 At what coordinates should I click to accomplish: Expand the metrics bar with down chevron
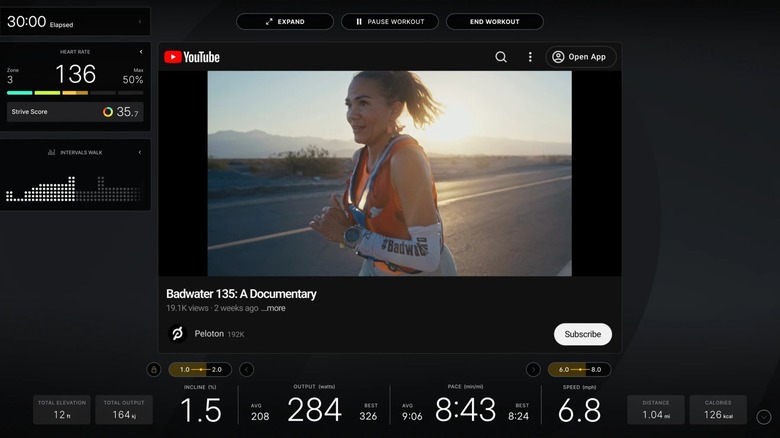point(764,417)
